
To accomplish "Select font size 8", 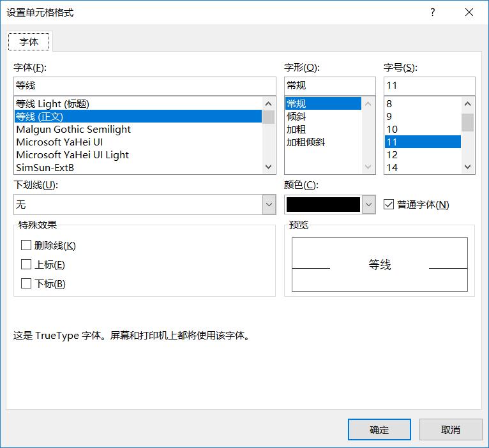I will tap(423, 103).
